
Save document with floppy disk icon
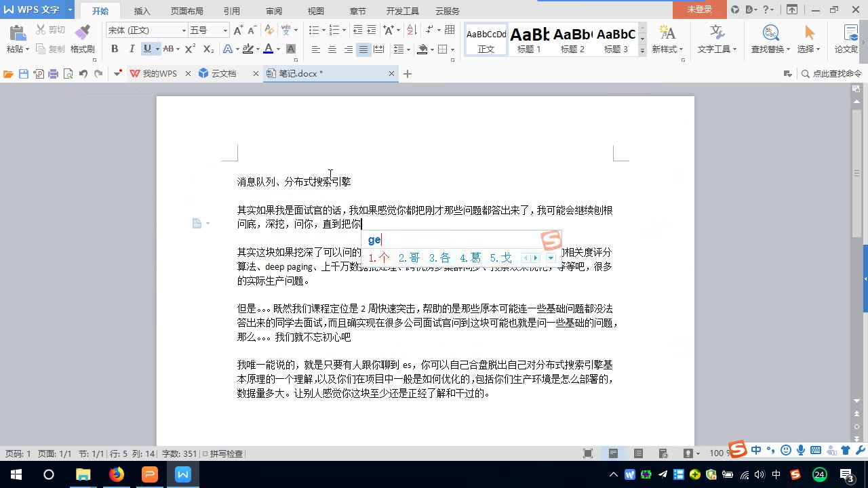(24, 74)
